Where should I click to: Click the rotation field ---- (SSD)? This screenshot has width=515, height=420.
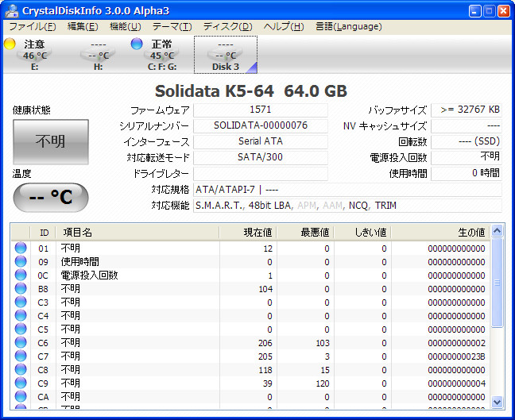pyautogui.click(x=467, y=141)
